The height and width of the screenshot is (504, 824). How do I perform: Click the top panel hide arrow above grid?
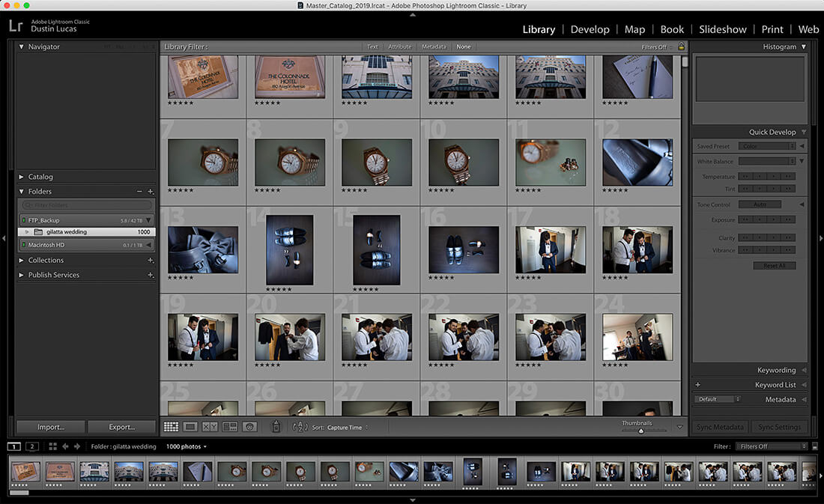pos(413,15)
